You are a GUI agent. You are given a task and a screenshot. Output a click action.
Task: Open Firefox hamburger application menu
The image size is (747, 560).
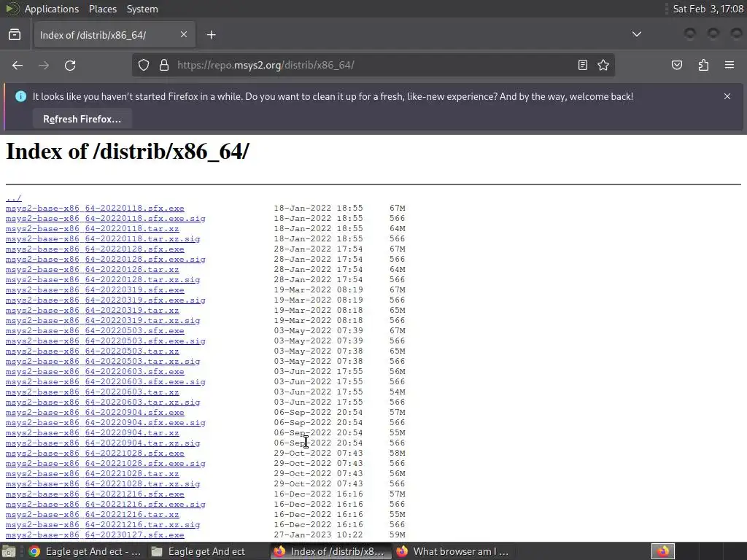pyautogui.click(x=729, y=65)
